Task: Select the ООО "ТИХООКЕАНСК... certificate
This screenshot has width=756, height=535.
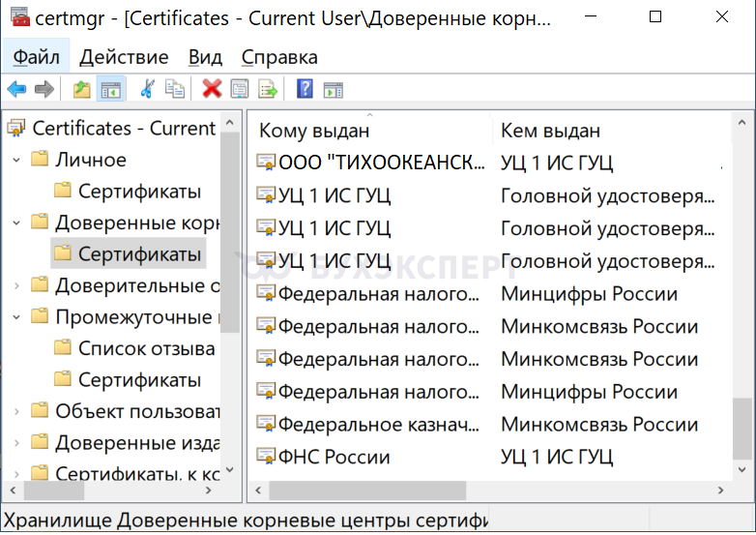Action: (382, 163)
